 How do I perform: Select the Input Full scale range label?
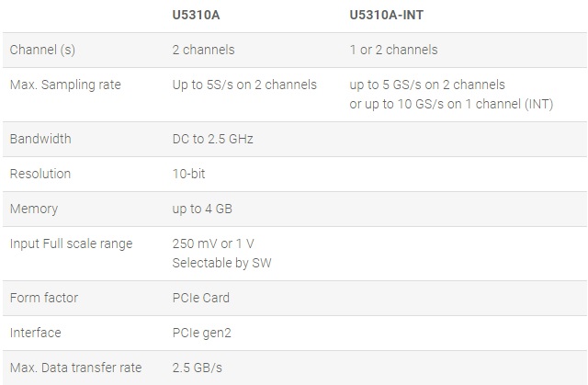(x=71, y=243)
